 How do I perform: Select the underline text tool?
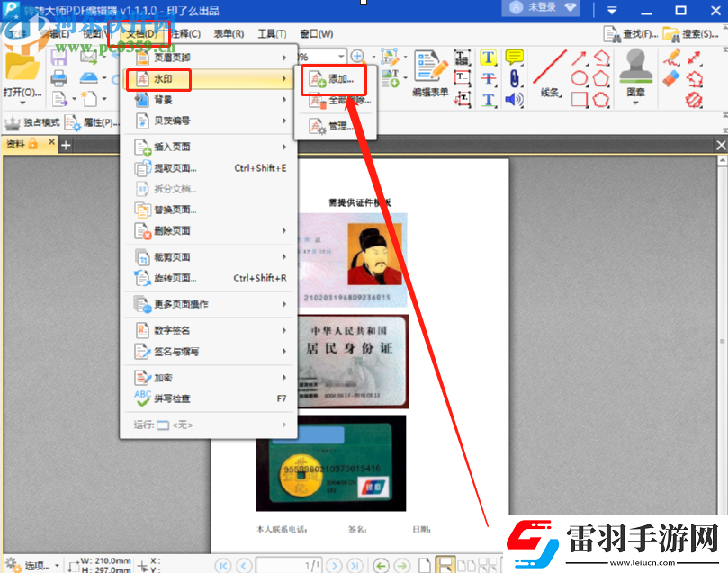[488, 99]
